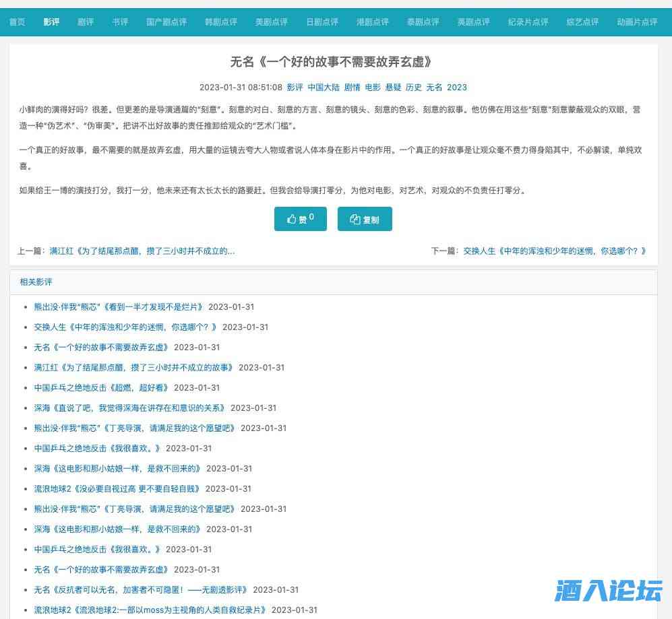
Task: Select 英剧点评 in the navigation bar
Action: click(x=474, y=22)
